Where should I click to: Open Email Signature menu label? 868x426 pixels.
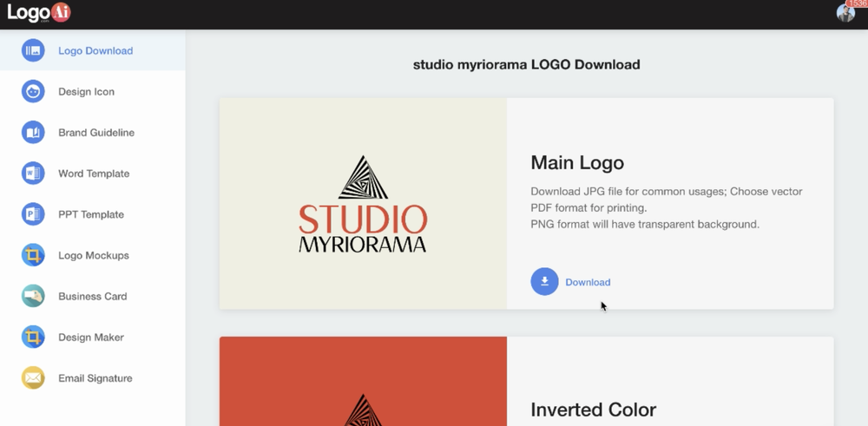coord(95,378)
